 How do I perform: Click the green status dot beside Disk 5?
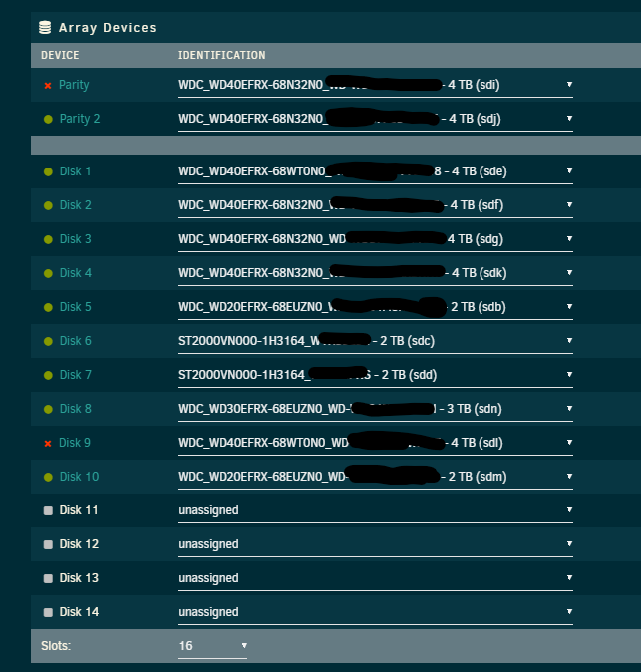(48, 307)
